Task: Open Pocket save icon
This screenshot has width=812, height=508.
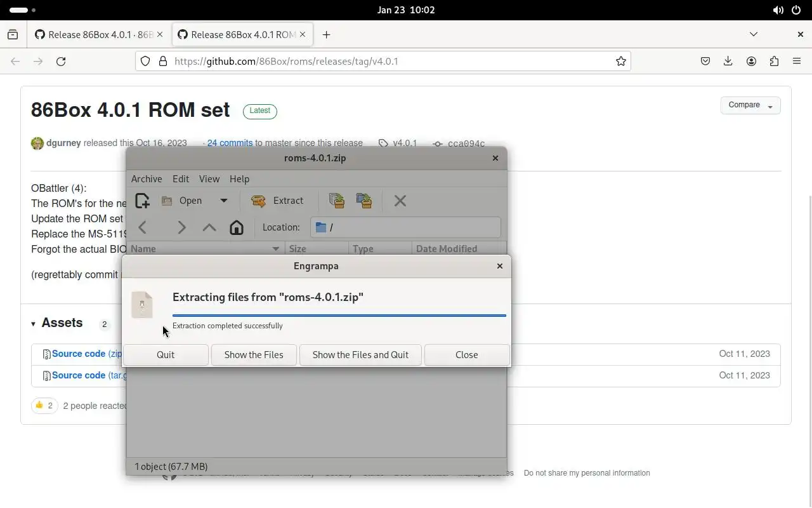Action: (705, 62)
